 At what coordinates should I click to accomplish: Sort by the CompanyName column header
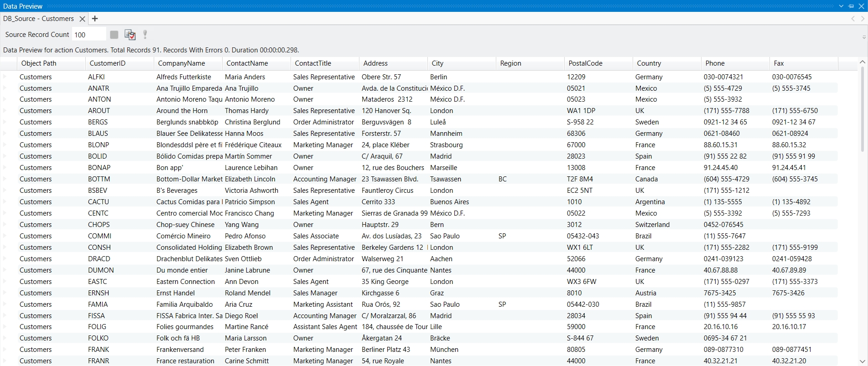(x=182, y=63)
